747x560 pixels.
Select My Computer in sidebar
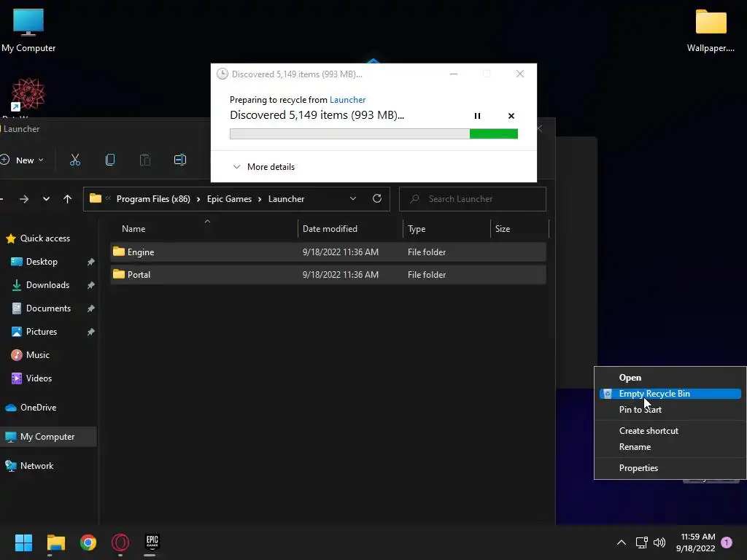click(48, 437)
